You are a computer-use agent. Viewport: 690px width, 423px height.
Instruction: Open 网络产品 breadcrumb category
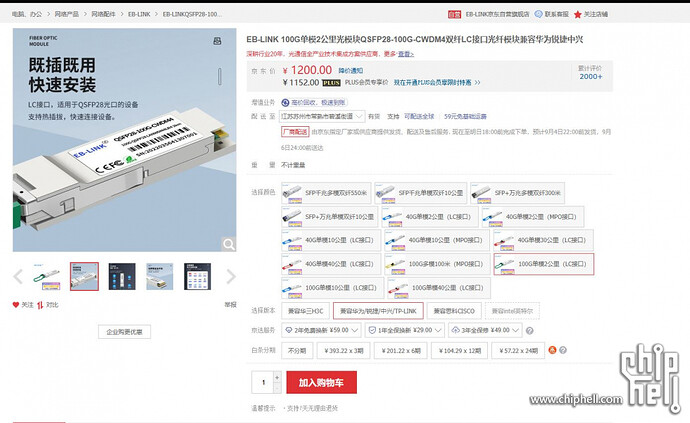67,15
